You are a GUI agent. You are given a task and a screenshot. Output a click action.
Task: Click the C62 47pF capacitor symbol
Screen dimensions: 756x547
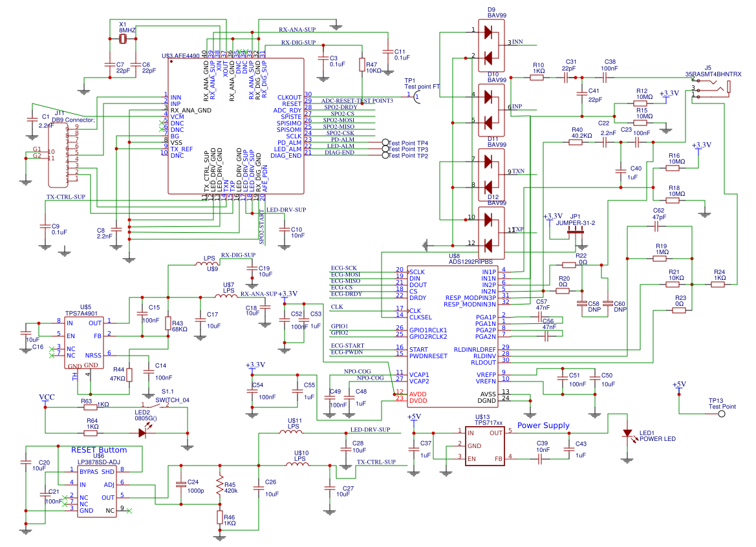[x=656, y=226]
